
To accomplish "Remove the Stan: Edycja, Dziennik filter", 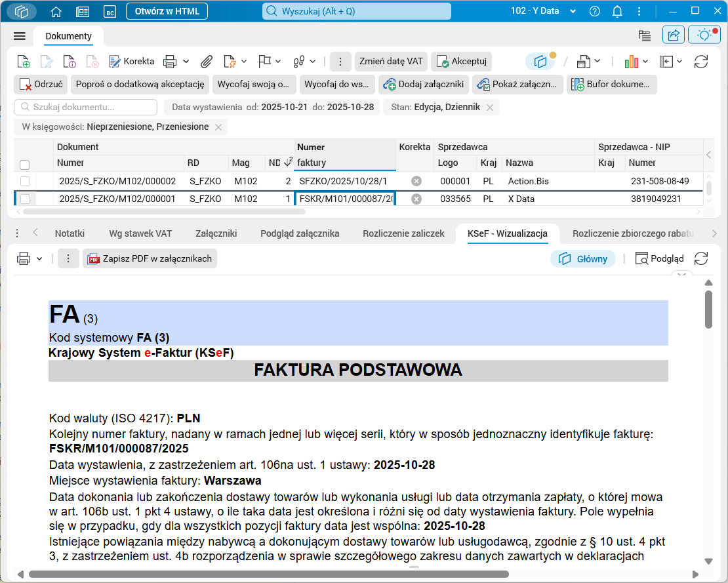I will (x=490, y=108).
